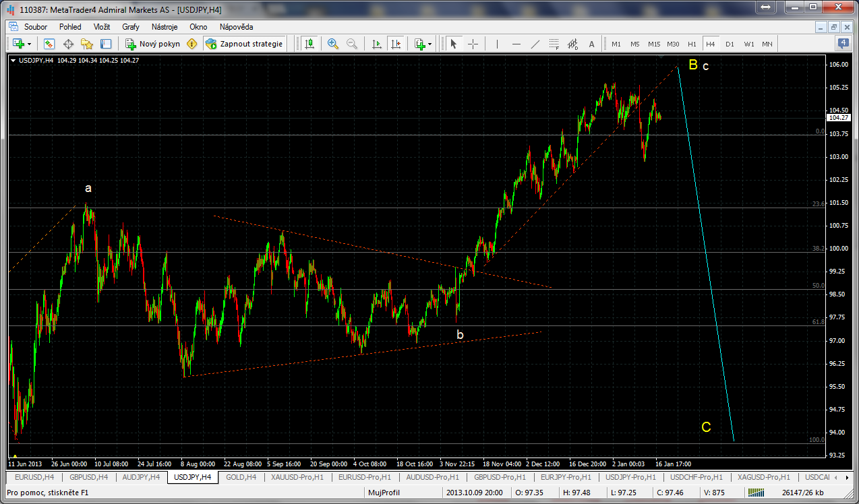Open the Grafy menu
The image size is (859, 504).
pos(131,27)
